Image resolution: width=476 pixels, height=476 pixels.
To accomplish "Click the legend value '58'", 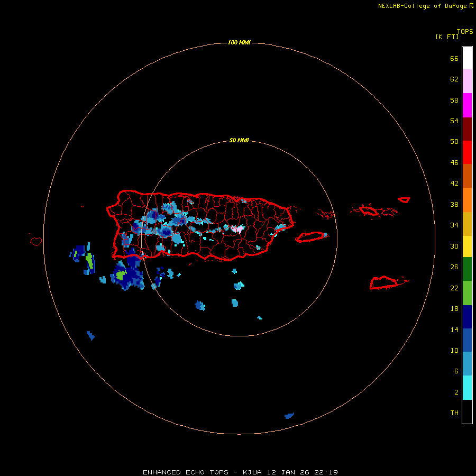I will click(454, 100).
